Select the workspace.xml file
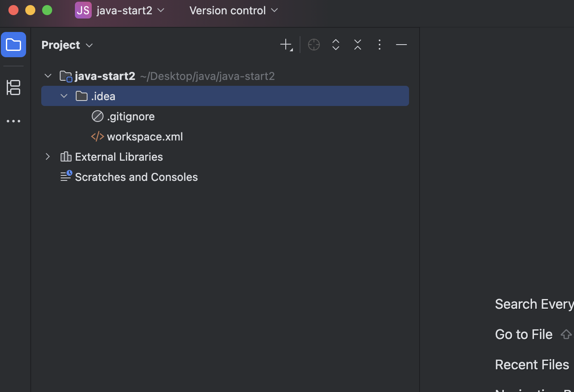Screen dimensions: 574x392 (x=144, y=137)
